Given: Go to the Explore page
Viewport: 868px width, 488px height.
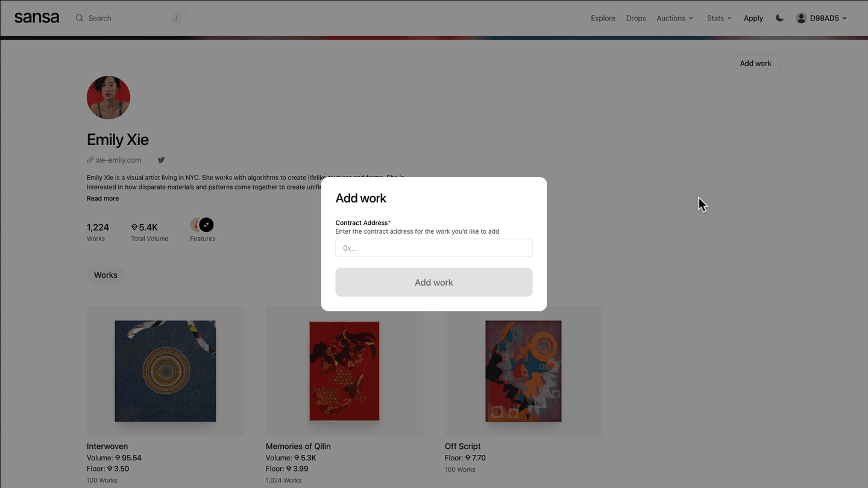Looking at the screenshot, I should [x=603, y=18].
